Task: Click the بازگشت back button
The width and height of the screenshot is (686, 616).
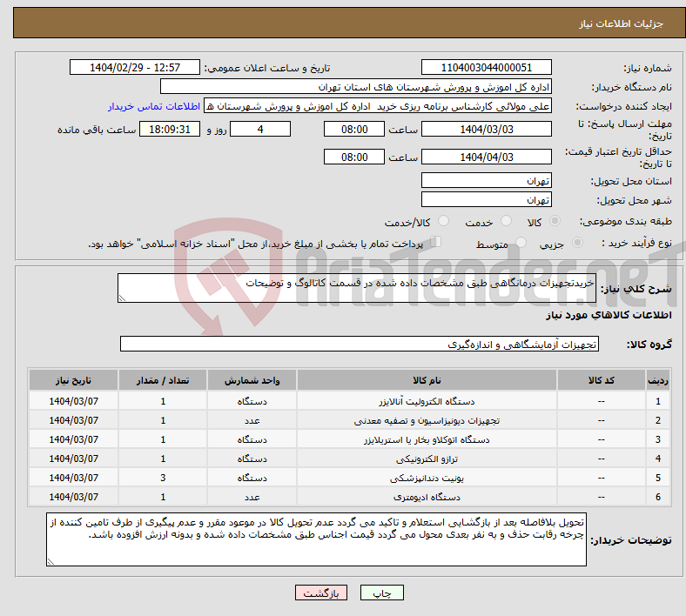Action: [x=321, y=593]
